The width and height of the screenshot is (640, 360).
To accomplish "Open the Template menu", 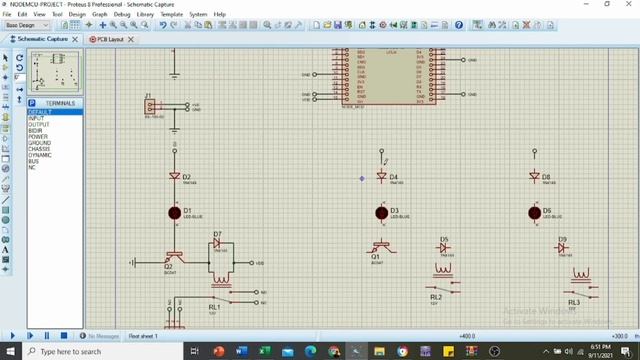I will [171, 14].
